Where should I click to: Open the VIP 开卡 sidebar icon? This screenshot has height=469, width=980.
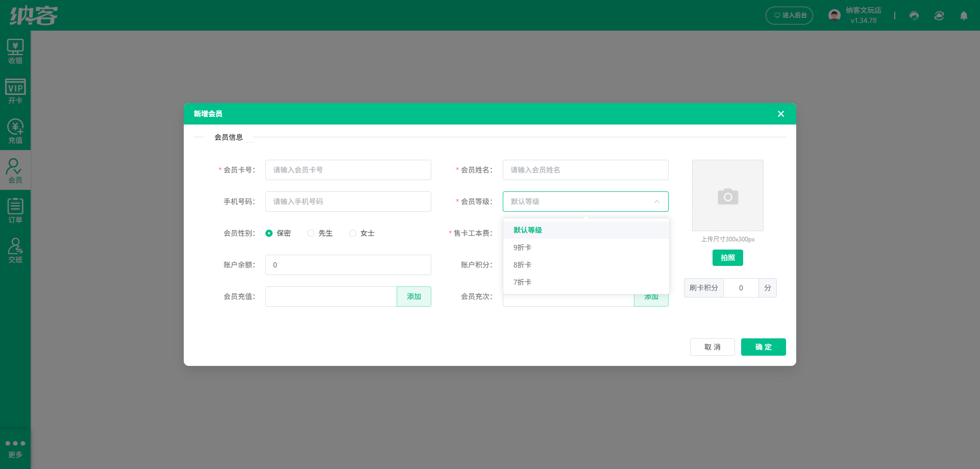click(15, 91)
